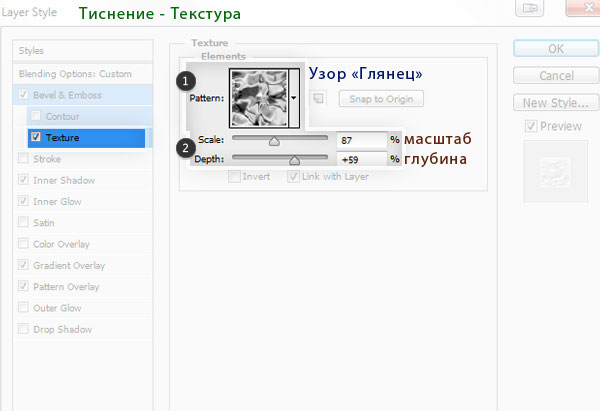The image size is (600, 411).
Task: Click the Snap to Origin button
Action: coord(381,99)
